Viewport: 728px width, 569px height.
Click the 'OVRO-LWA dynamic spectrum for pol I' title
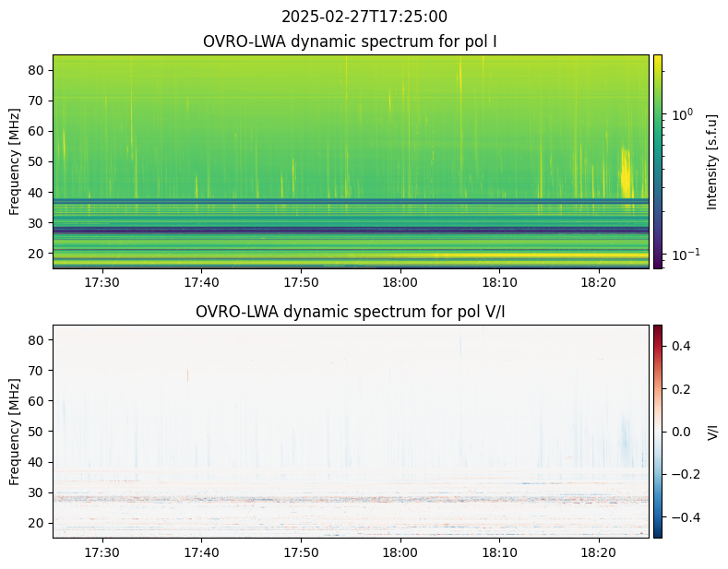pyautogui.click(x=350, y=41)
